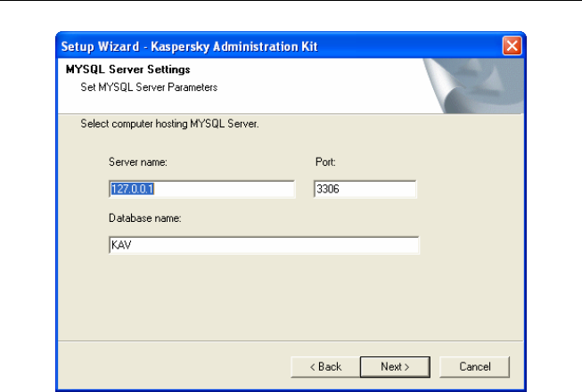The height and width of the screenshot is (392, 582).
Task: Proceed with the Next button
Action: tap(395, 367)
